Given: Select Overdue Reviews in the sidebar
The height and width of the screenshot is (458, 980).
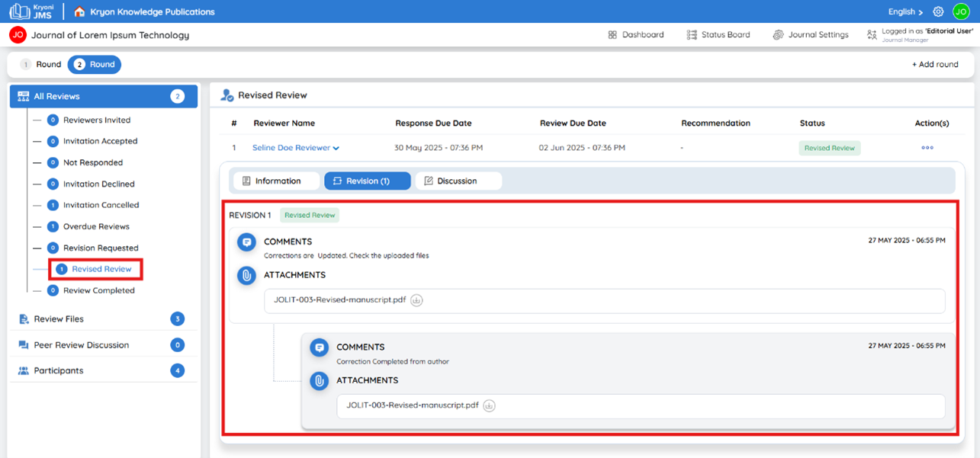Looking at the screenshot, I should (x=88, y=226).
